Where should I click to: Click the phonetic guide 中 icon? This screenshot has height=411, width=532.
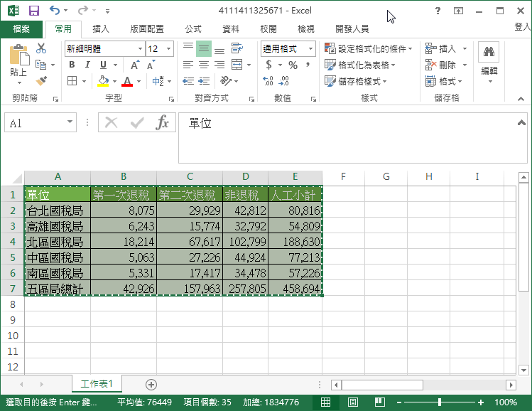tap(158, 81)
